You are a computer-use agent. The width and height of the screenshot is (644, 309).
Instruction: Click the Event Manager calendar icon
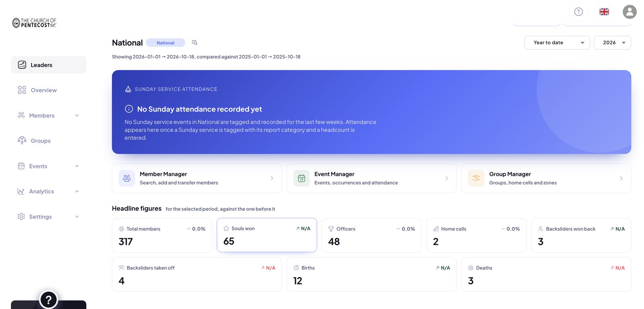coord(301,178)
